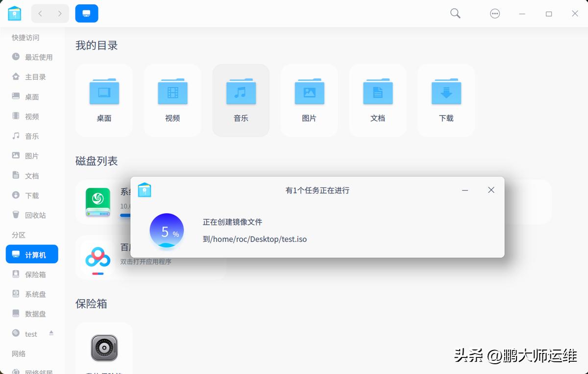The image size is (588, 374).
Task: Open 回收站 from the sidebar
Action: click(x=30, y=215)
